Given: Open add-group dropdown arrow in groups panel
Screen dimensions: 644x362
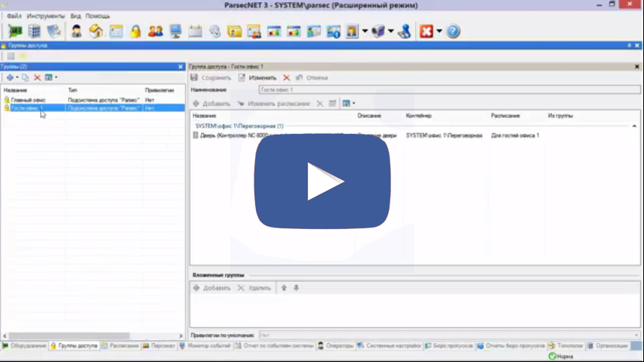Looking at the screenshot, I should pyautogui.click(x=17, y=77).
